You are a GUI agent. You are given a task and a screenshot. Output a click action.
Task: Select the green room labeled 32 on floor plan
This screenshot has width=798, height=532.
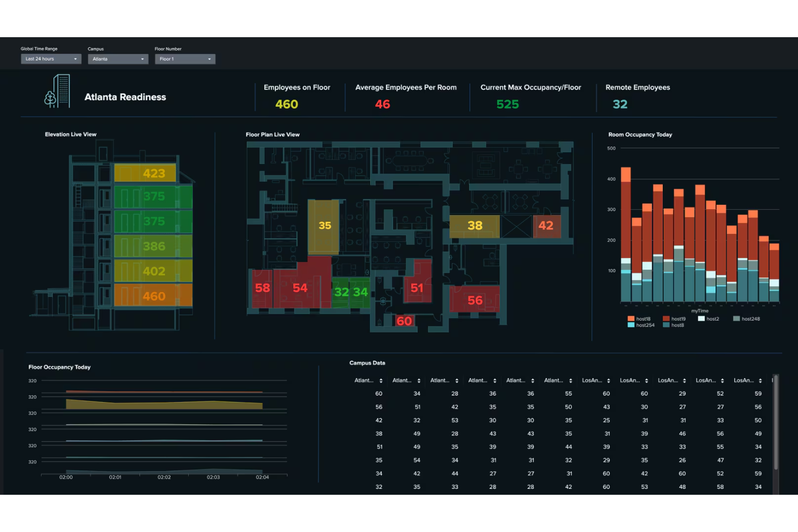tap(341, 292)
